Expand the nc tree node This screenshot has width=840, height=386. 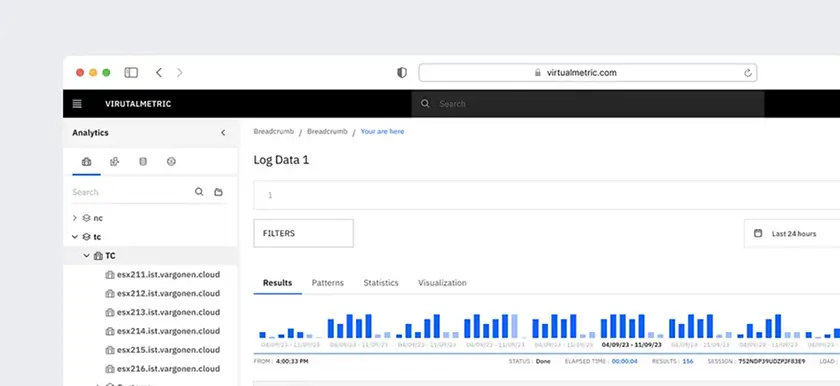[x=74, y=218]
